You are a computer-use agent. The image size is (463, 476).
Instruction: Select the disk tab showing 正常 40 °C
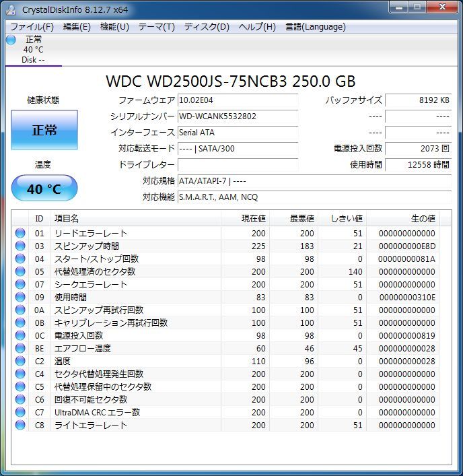coord(34,49)
